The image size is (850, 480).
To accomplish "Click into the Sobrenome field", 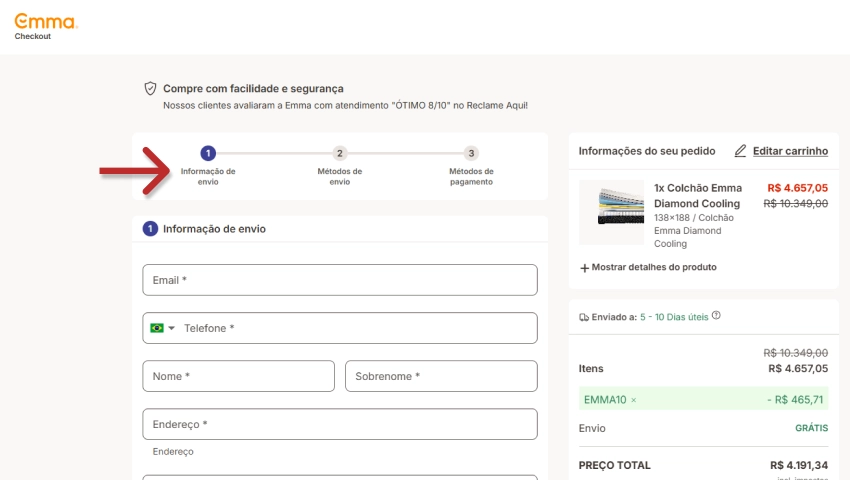I will pos(441,376).
